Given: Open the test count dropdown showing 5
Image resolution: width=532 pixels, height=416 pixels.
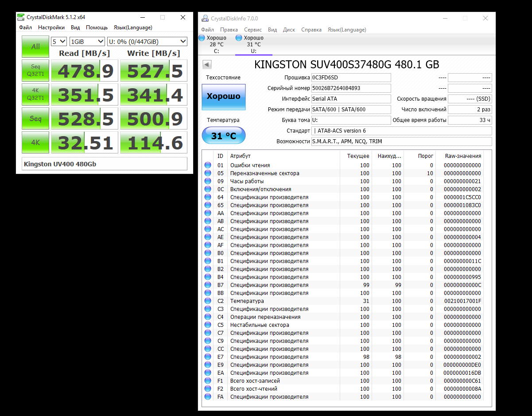Looking at the screenshot, I should [59, 41].
